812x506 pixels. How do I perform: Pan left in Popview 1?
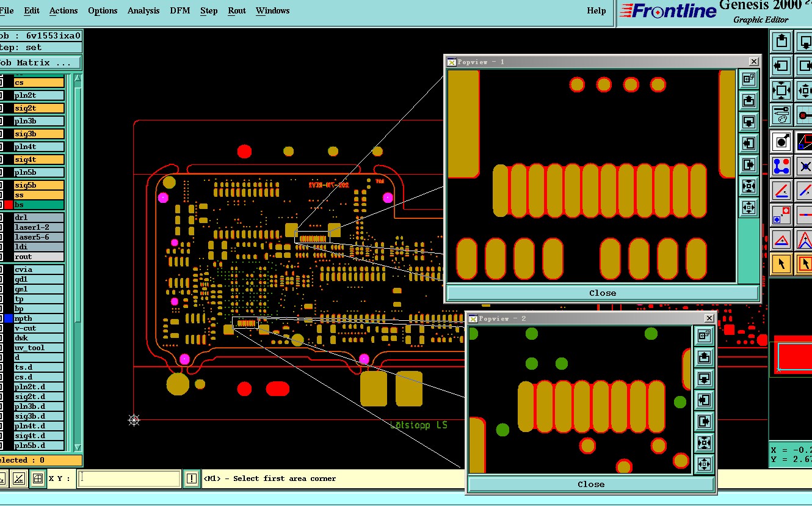point(749,143)
